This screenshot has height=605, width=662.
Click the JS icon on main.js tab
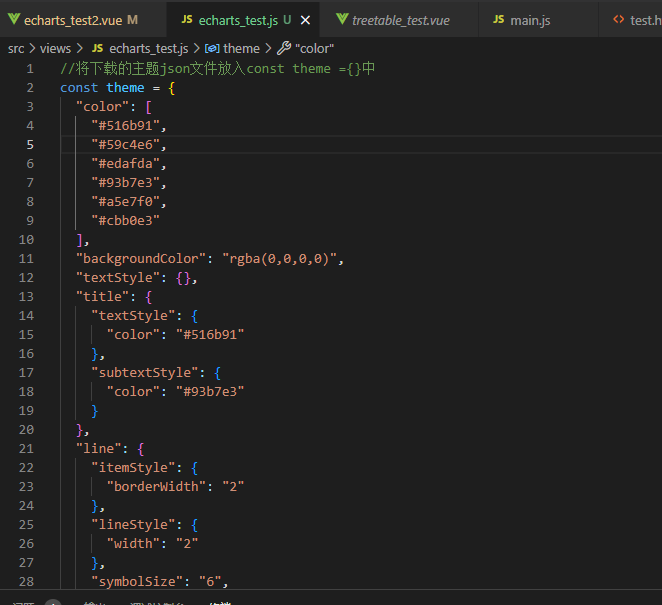point(498,20)
